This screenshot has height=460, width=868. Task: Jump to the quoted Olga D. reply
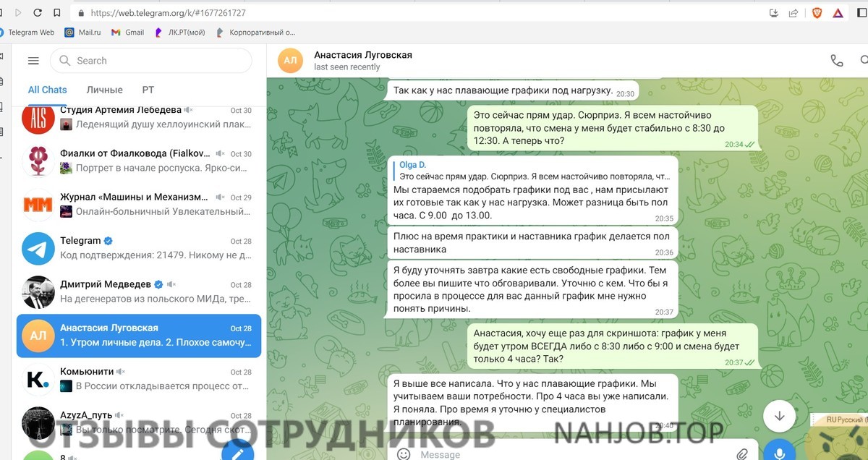coord(532,171)
